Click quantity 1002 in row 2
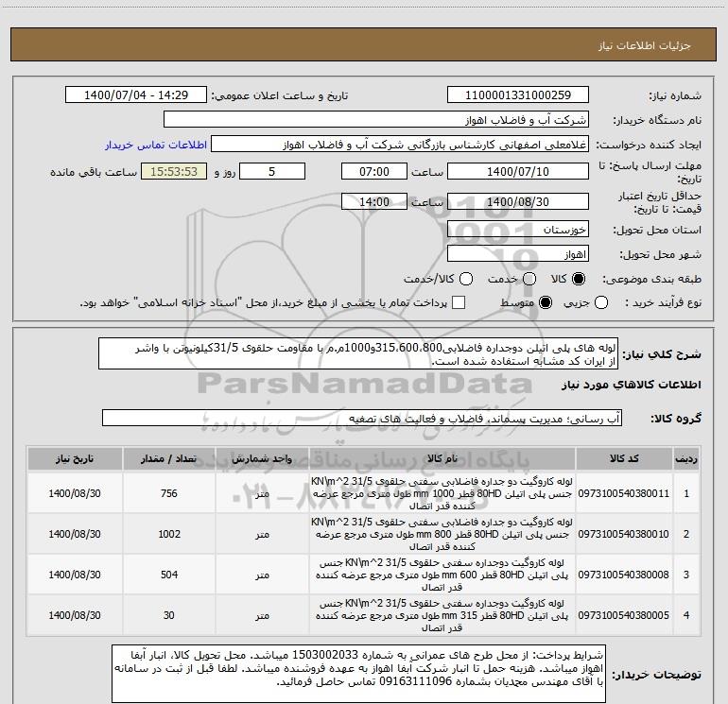Screen dimensions: 728x704 click(x=169, y=534)
